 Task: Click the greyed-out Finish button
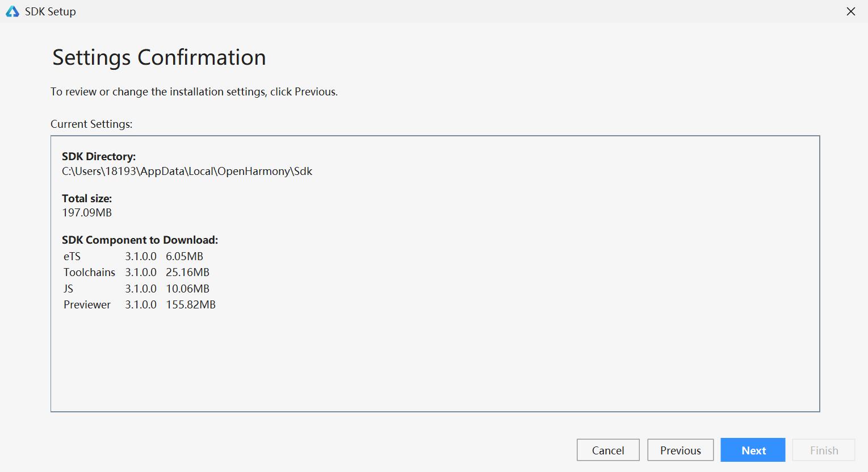[824, 450]
